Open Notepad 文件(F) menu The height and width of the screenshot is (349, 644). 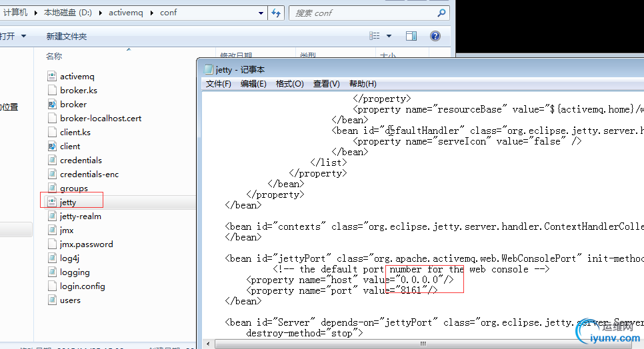pos(218,84)
